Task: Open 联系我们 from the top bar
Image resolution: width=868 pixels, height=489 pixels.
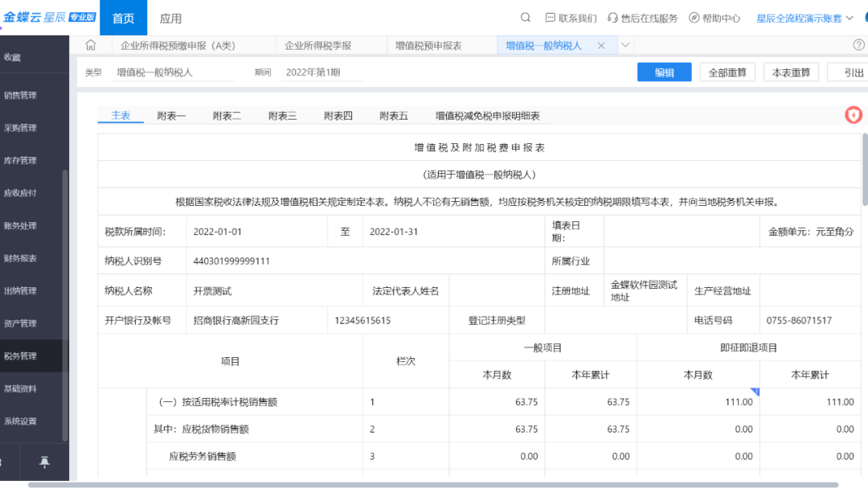Action: click(571, 18)
